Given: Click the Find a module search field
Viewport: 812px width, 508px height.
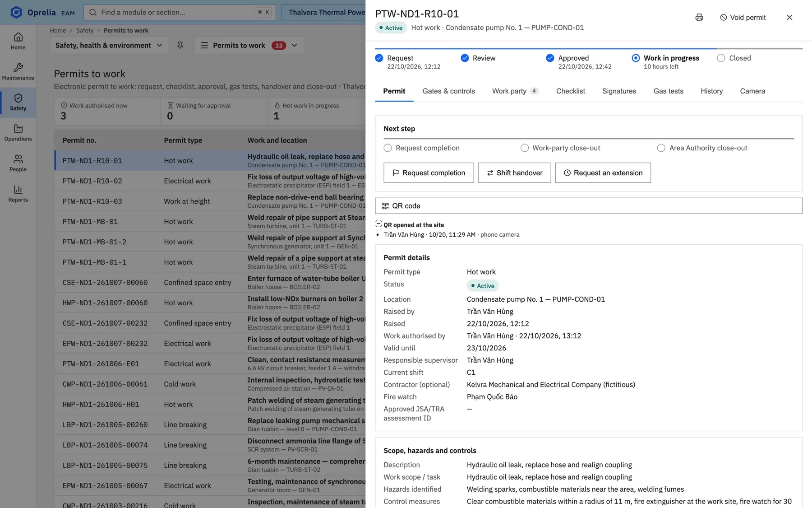Looking at the screenshot, I should [179, 12].
